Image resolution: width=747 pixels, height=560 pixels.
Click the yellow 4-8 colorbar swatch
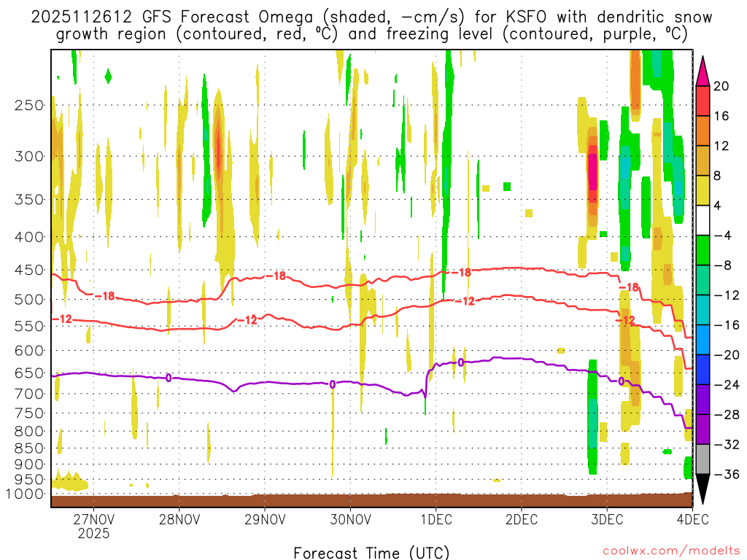point(703,190)
